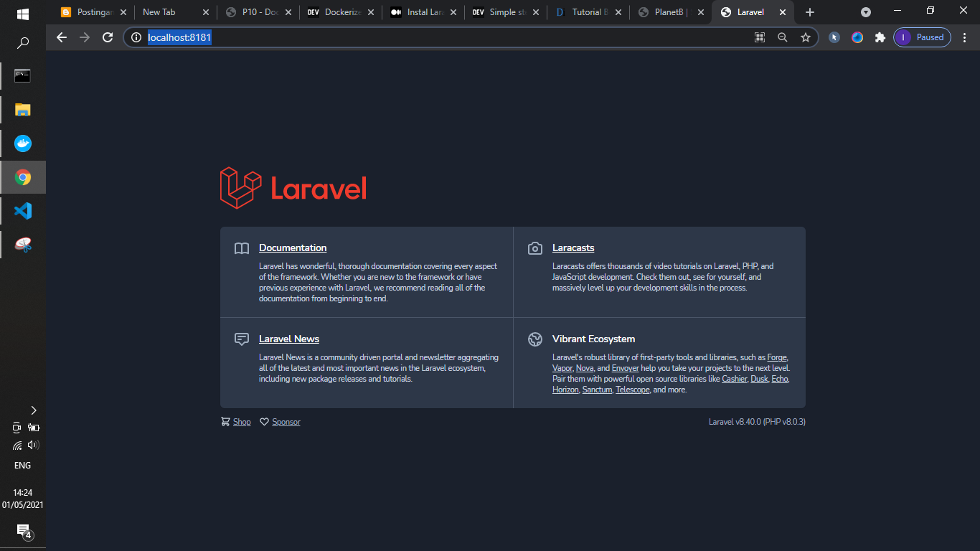Open the Paused profile menu
The width and height of the screenshot is (980, 551).
(922, 37)
